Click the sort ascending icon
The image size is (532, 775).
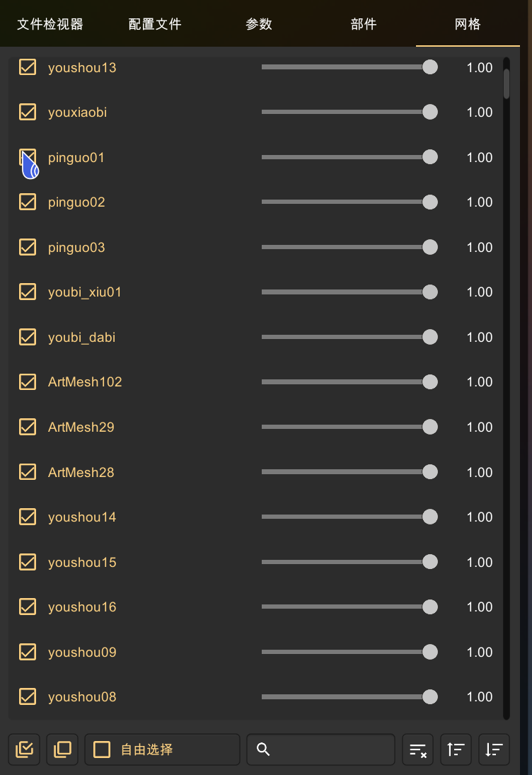click(456, 750)
